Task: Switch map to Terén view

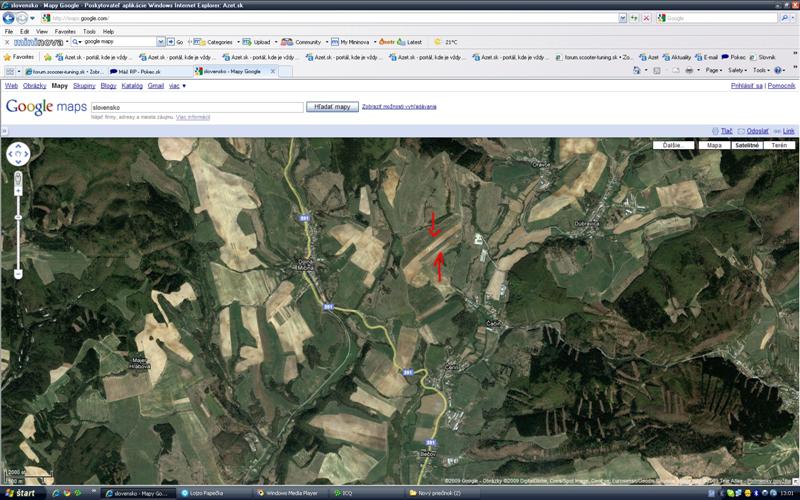Action: (779, 146)
